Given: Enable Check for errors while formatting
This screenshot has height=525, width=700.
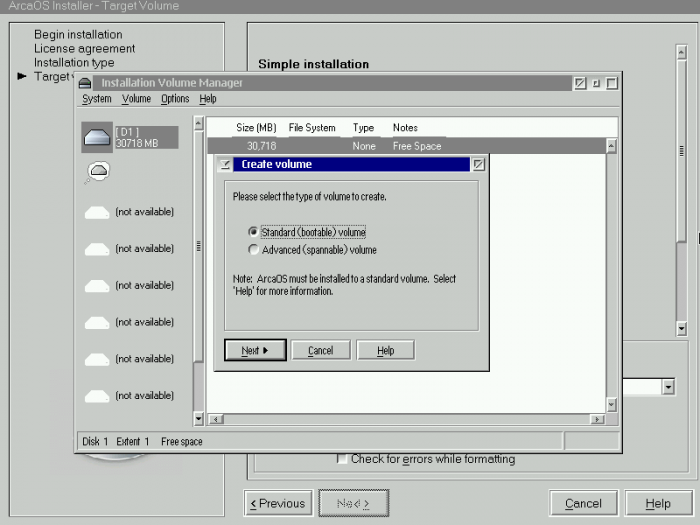Looking at the screenshot, I should tap(343, 459).
